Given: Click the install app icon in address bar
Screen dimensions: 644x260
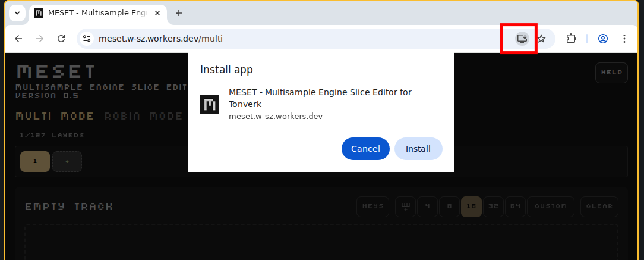Looking at the screenshot, I should [x=522, y=39].
